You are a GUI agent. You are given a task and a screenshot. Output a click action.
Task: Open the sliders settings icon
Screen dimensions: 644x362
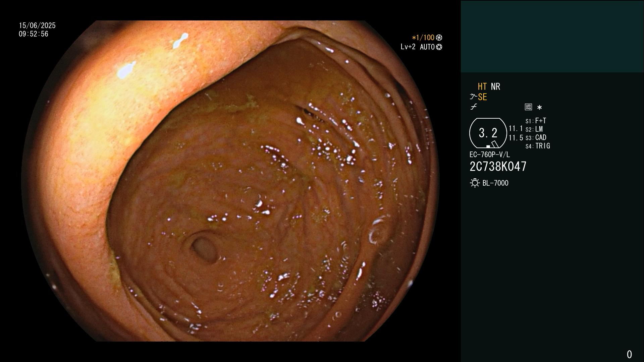528,107
